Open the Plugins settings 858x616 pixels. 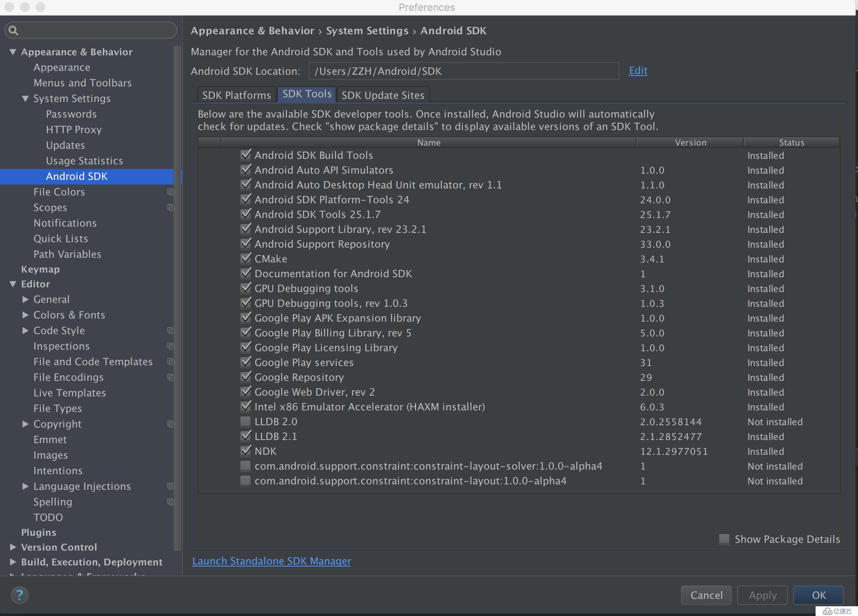(39, 532)
